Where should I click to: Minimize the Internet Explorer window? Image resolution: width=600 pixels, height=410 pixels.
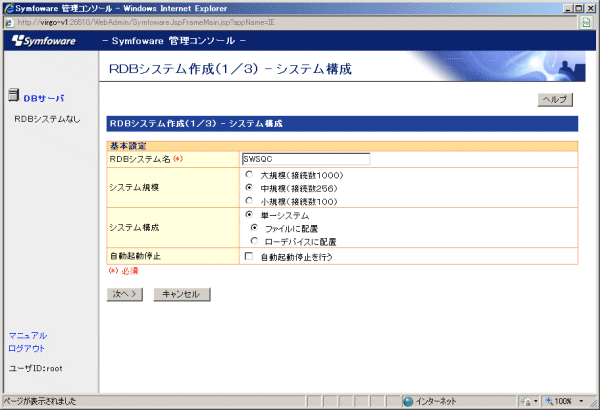tap(568, 8)
